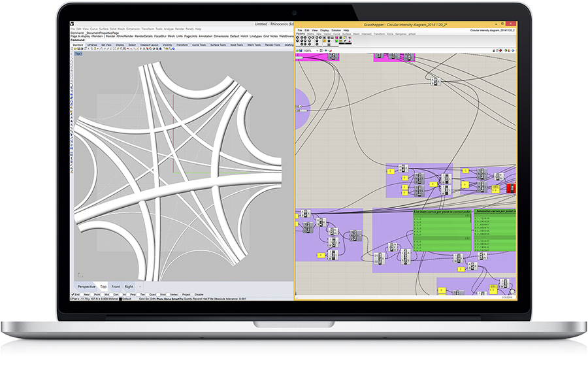
Task: Open Params component tab in Grasshopper
Action: (301, 34)
